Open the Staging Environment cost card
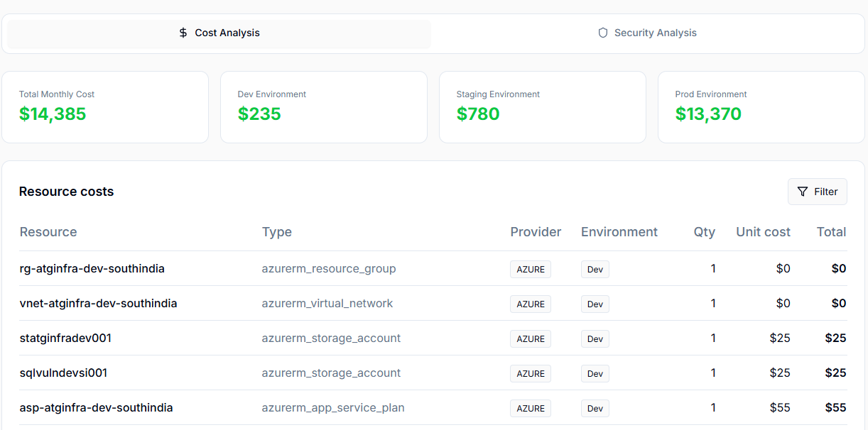The height and width of the screenshot is (430, 868). [543, 106]
